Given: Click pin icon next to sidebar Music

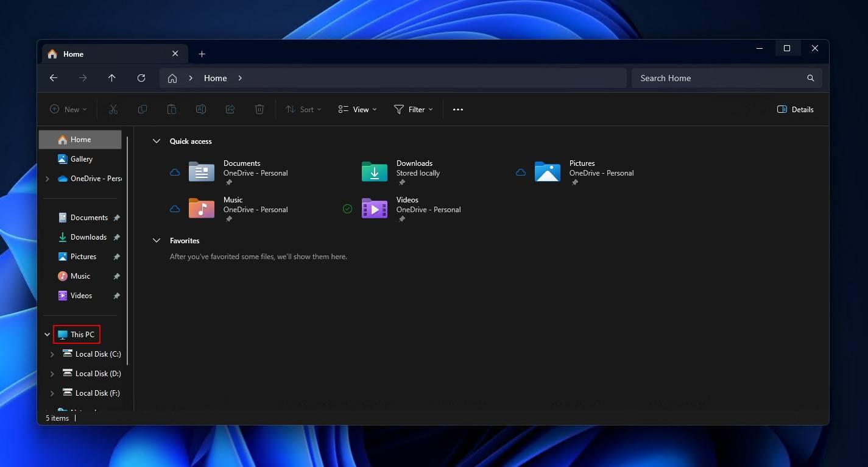Looking at the screenshot, I should [116, 276].
